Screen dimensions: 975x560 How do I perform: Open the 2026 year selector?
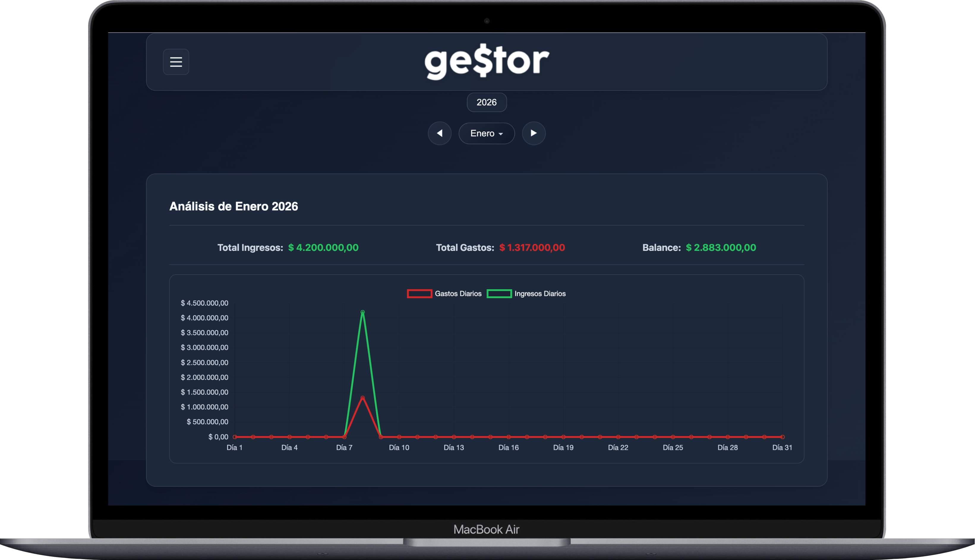point(487,102)
